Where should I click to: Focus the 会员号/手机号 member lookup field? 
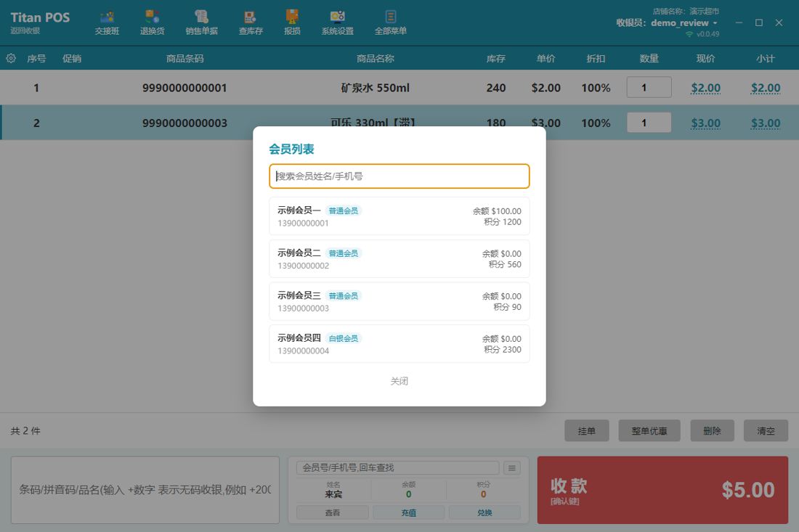pos(397,468)
